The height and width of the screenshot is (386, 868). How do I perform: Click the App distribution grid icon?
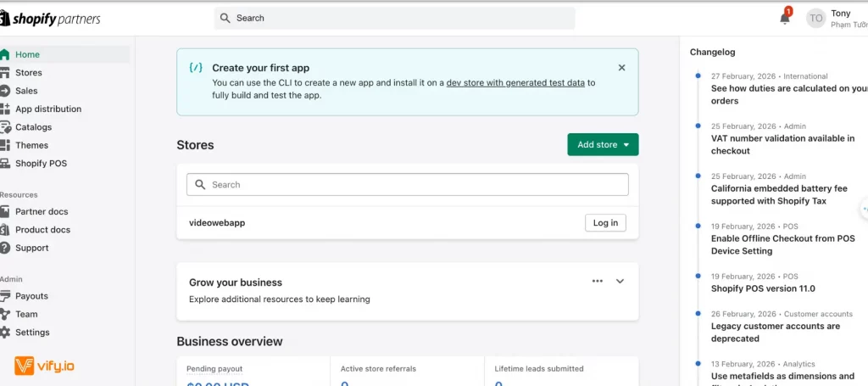4,109
